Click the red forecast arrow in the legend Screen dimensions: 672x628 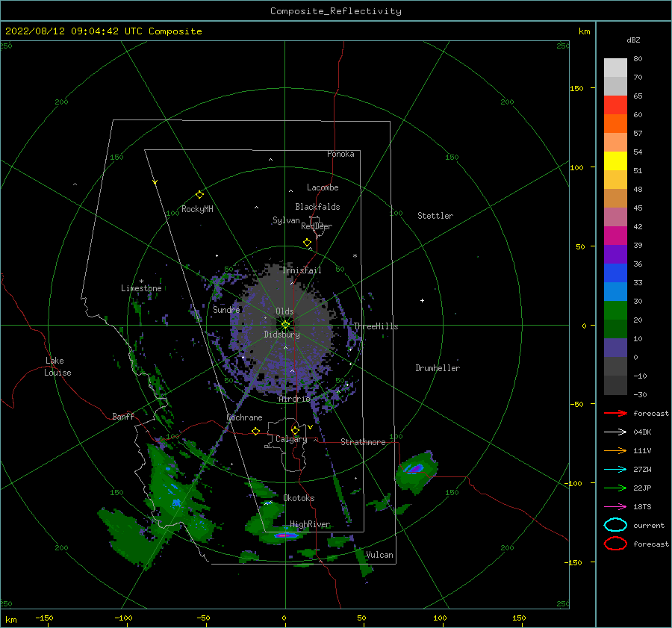615,413
